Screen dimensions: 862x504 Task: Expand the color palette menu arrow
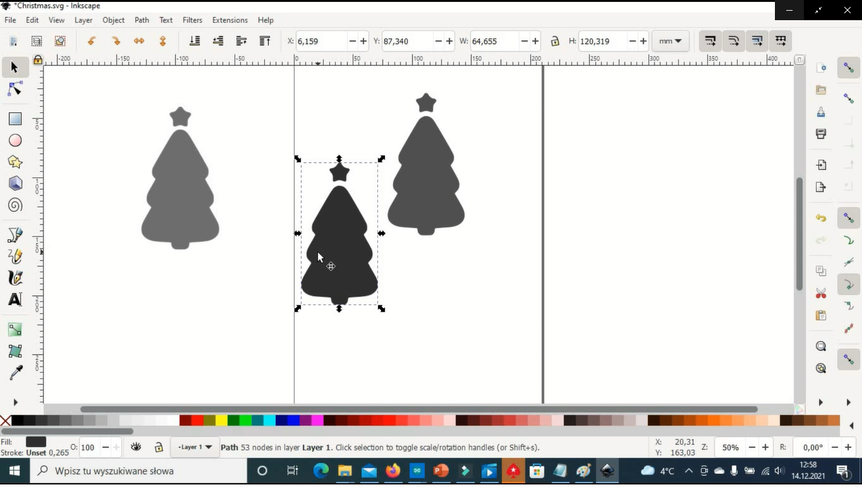click(x=851, y=425)
